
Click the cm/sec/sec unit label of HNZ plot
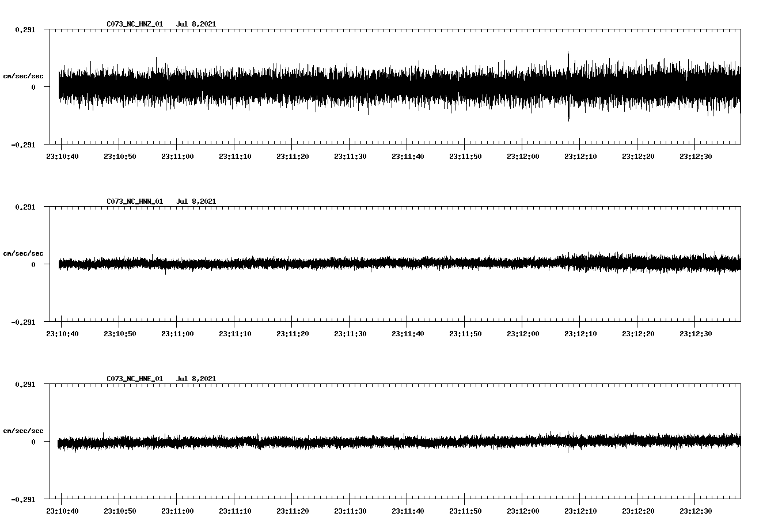(x=23, y=76)
